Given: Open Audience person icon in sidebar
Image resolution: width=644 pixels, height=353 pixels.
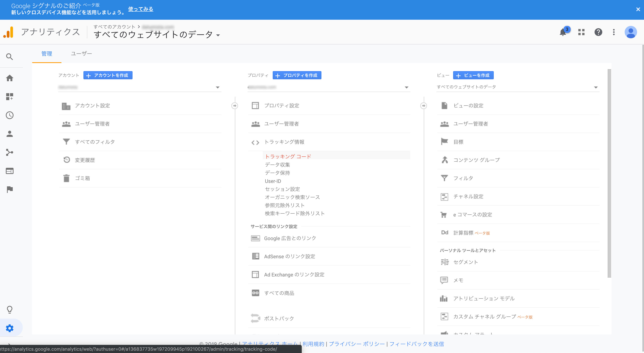Looking at the screenshot, I should point(9,134).
